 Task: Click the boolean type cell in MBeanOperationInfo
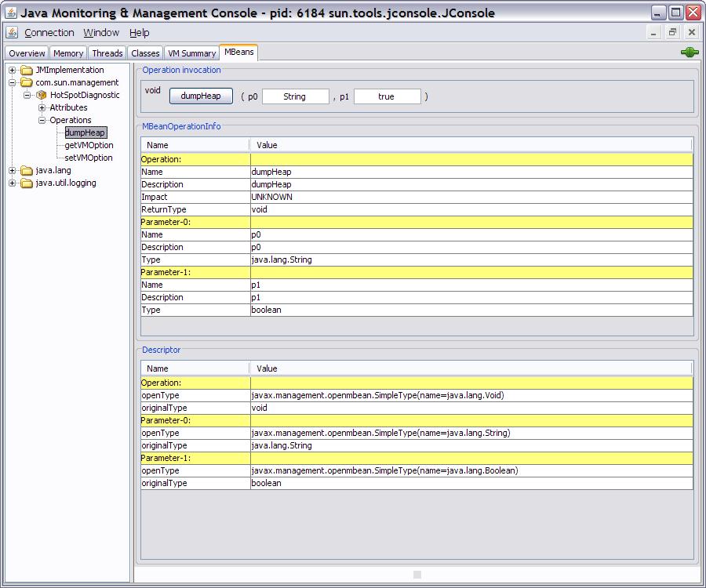click(471, 310)
